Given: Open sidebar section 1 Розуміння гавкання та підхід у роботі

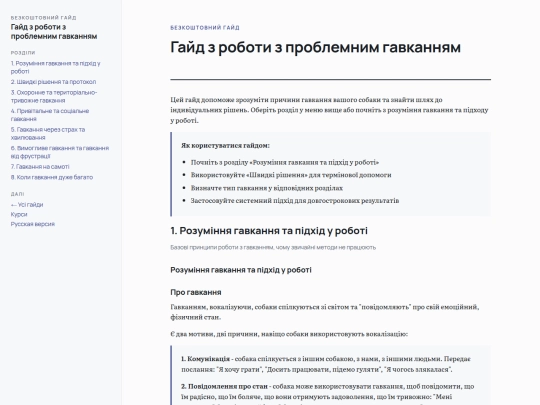Looking at the screenshot, I should pos(55,67).
